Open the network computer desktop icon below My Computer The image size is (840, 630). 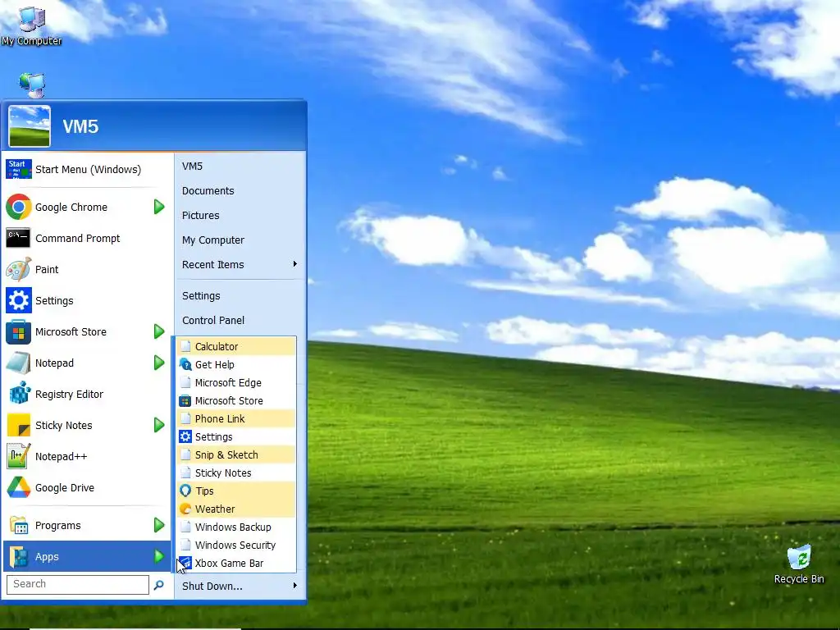click(32, 84)
